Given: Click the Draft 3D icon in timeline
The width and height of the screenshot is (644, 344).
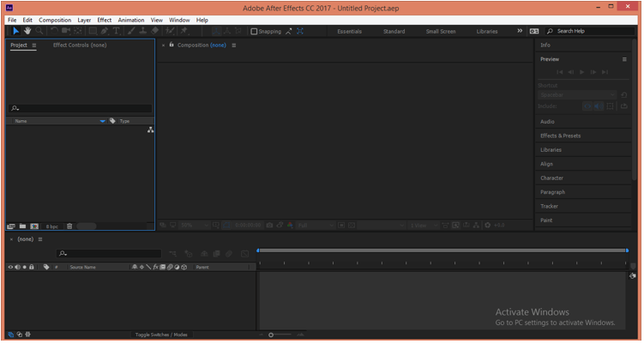Looking at the screenshot, I should click(x=189, y=255).
